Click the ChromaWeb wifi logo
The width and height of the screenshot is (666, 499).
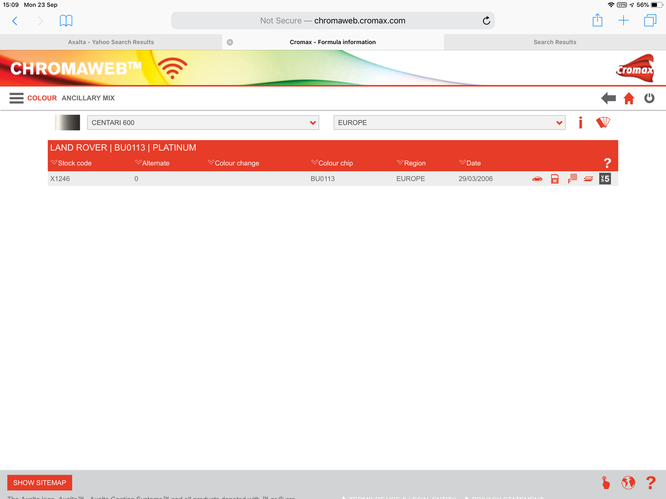[x=172, y=68]
